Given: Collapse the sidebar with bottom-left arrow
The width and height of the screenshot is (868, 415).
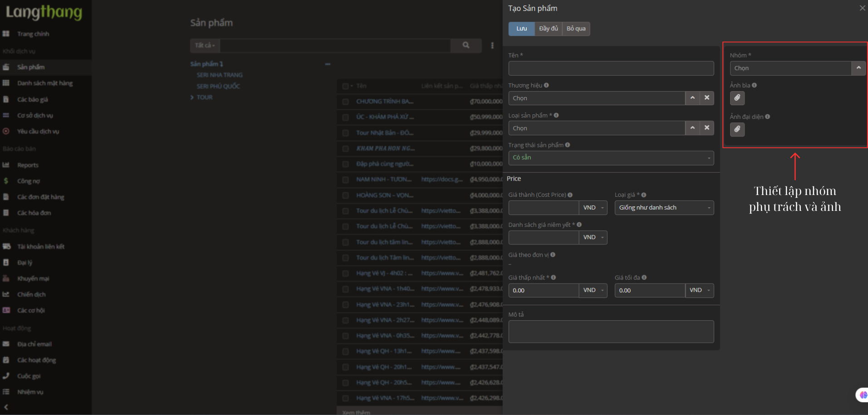Looking at the screenshot, I should (6, 407).
